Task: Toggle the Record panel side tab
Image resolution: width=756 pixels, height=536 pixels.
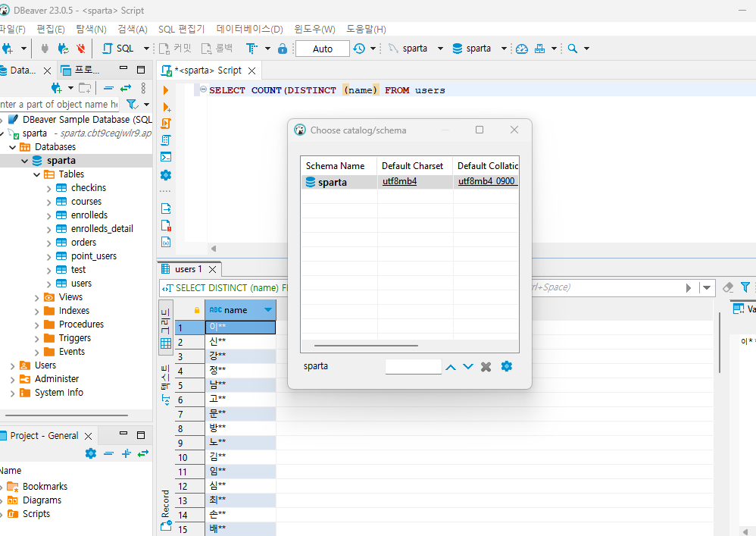Action: pyautogui.click(x=166, y=510)
